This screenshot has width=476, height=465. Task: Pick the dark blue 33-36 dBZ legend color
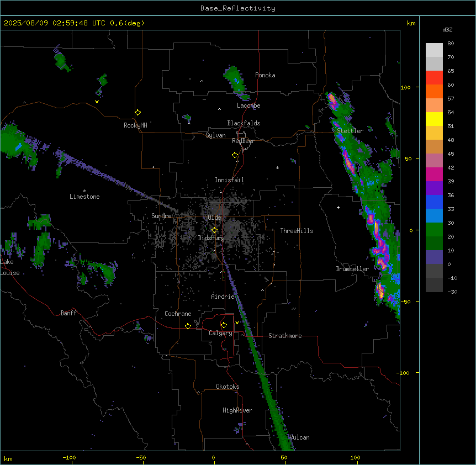434,202
